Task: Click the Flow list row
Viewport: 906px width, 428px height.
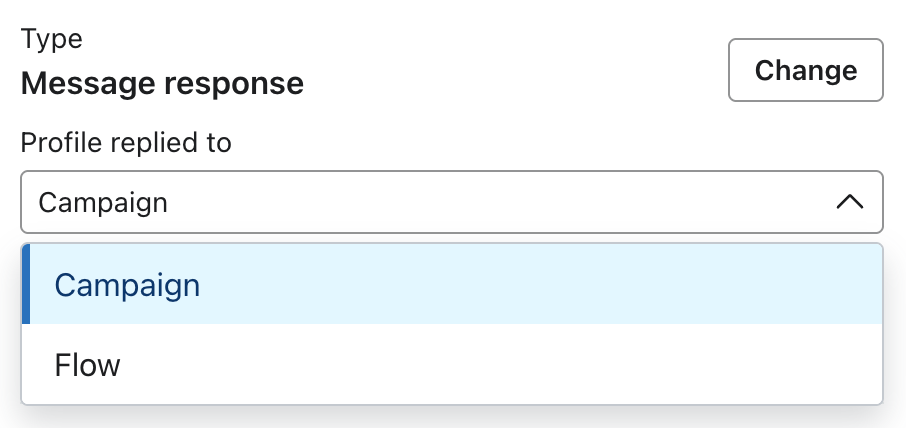Action: pos(451,365)
